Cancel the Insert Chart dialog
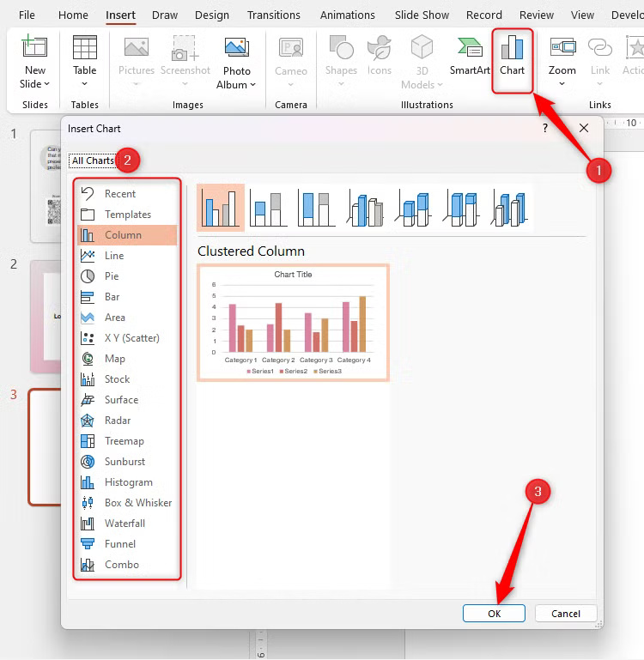 (566, 614)
